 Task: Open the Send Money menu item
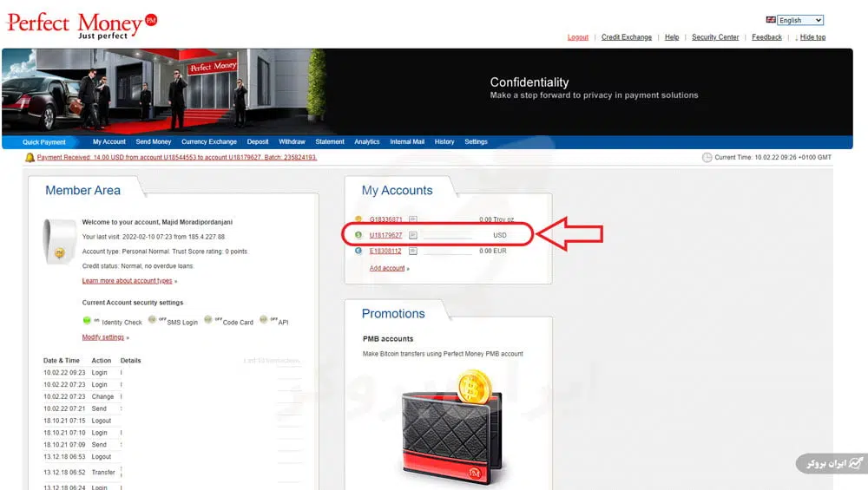coord(154,142)
